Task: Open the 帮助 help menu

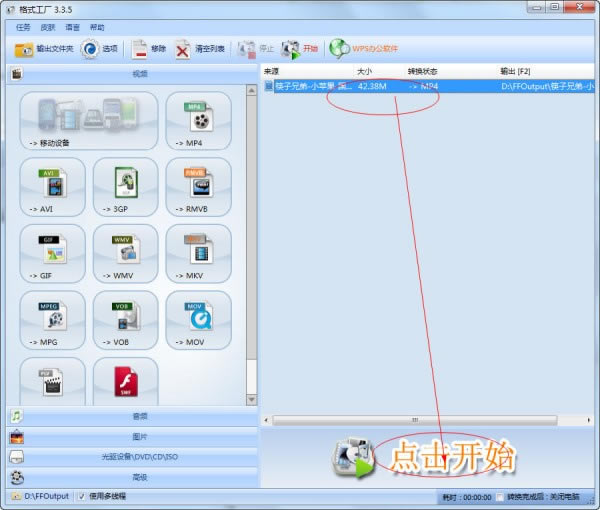Action: pos(97,27)
